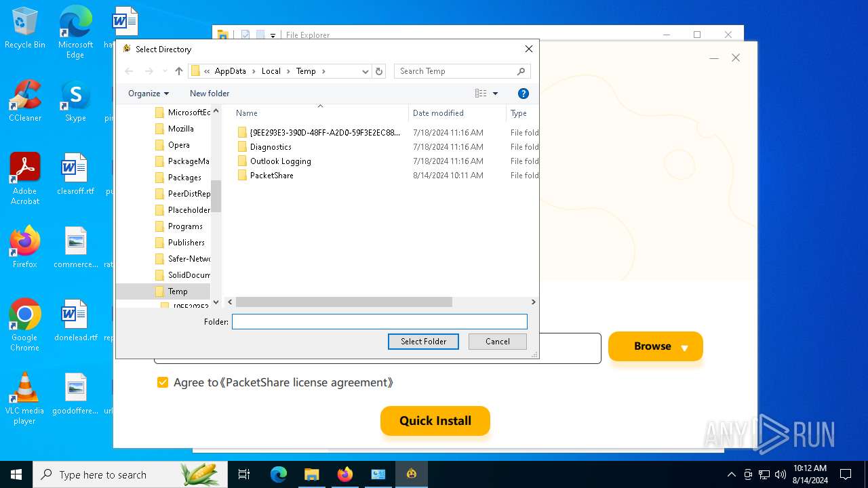Open Microsoft Edge desktop shortcut

pyautogui.click(x=75, y=32)
